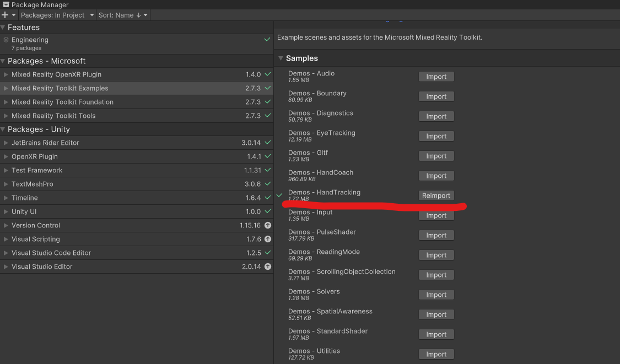This screenshot has height=364, width=620.
Task: Click imported checkmark beside Demos - HandTracking
Action: pyautogui.click(x=279, y=195)
